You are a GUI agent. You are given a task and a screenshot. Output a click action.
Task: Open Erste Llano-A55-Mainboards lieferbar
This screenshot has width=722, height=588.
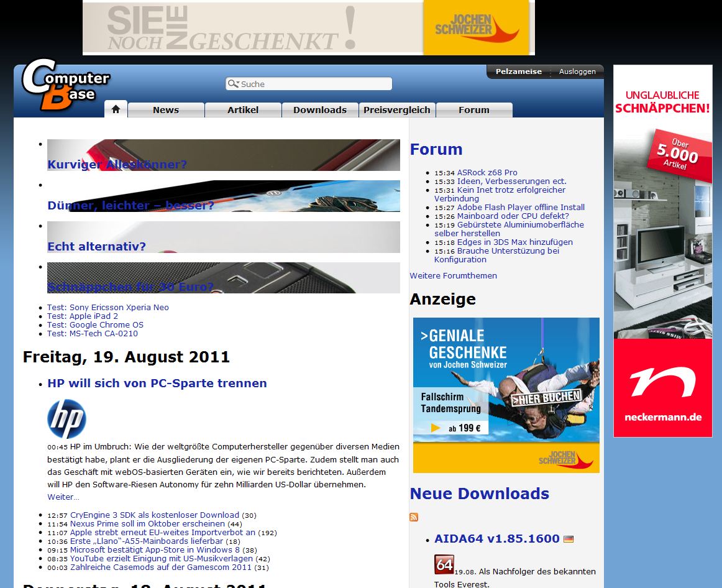147,541
